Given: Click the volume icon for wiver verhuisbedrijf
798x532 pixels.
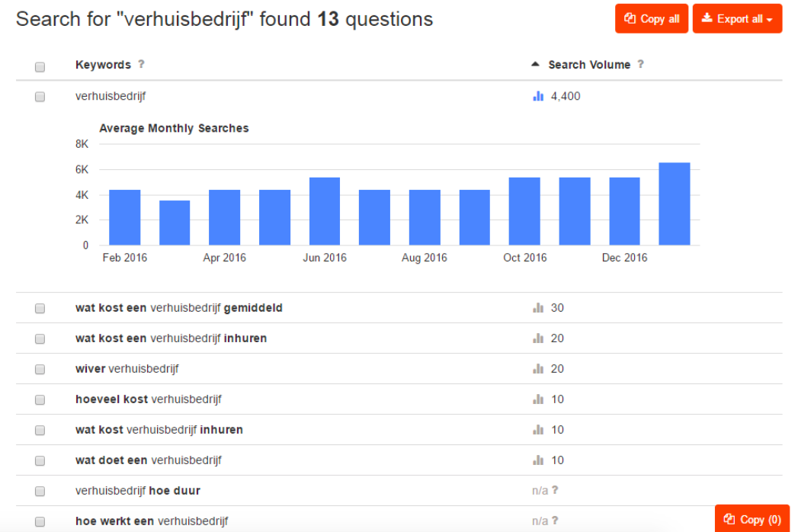Looking at the screenshot, I should pyautogui.click(x=538, y=369).
